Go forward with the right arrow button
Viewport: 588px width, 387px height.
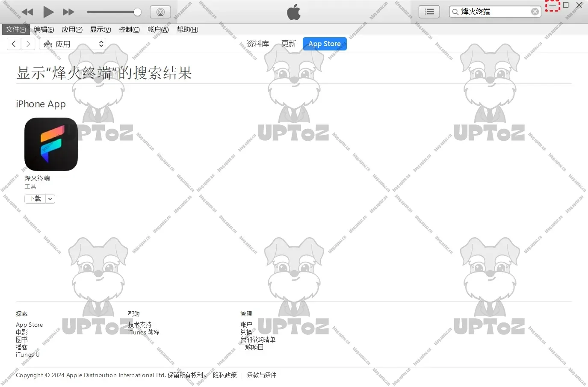point(28,44)
